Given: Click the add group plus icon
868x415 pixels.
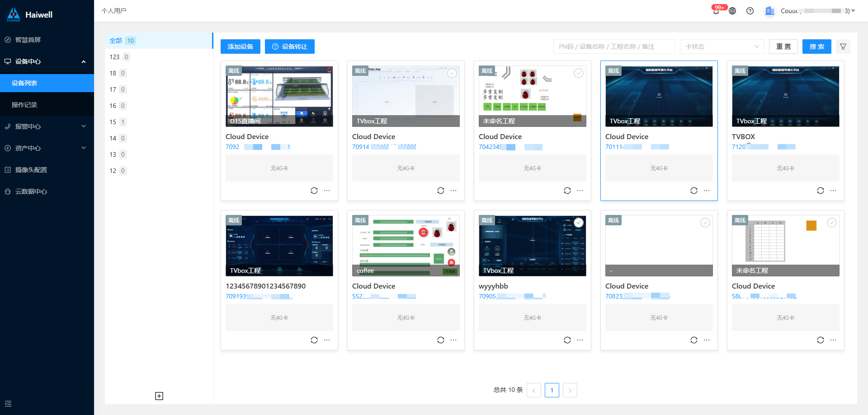Looking at the screenshot, I should point(159,396).
